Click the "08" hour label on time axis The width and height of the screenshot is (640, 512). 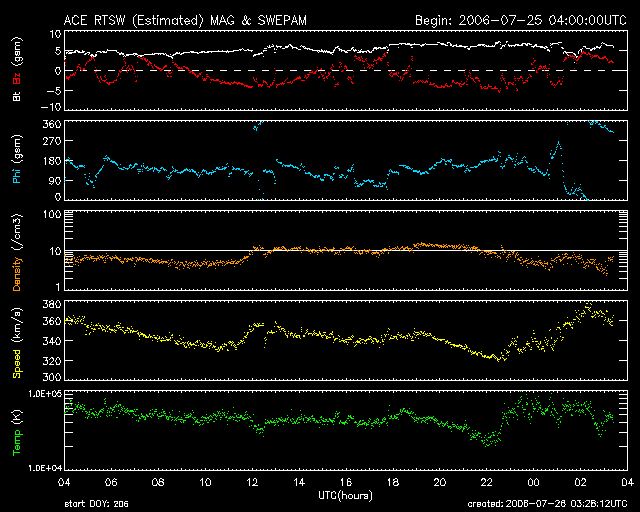tap(158, 482)
